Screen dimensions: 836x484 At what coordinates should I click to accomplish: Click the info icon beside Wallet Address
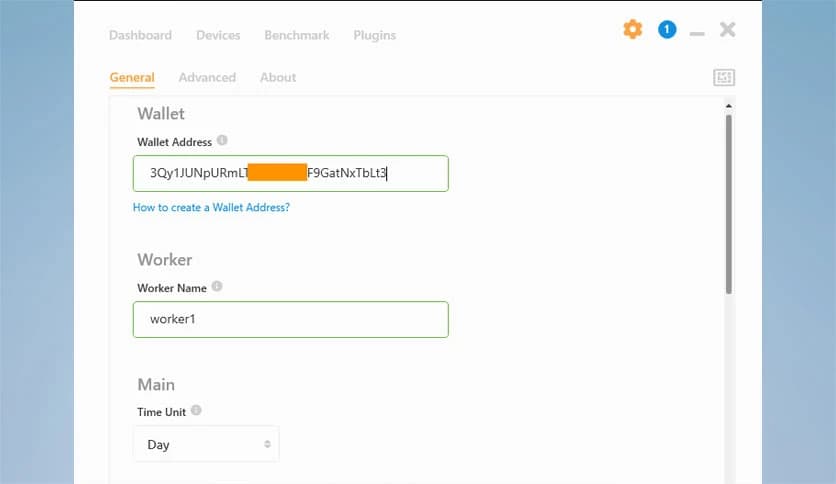(222, 141)
